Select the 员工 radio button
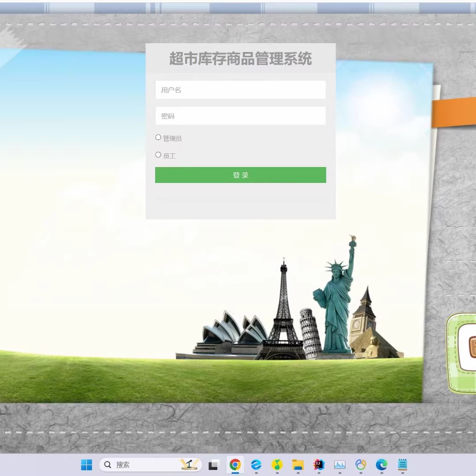Screen dimensions: 476x476 pos(158,155)
